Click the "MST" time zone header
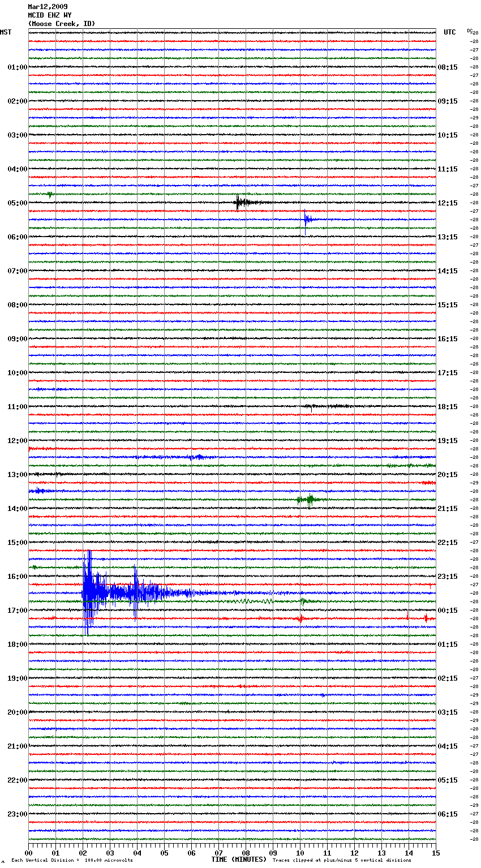This screenshot has width=481, height=868. point(6,32)
